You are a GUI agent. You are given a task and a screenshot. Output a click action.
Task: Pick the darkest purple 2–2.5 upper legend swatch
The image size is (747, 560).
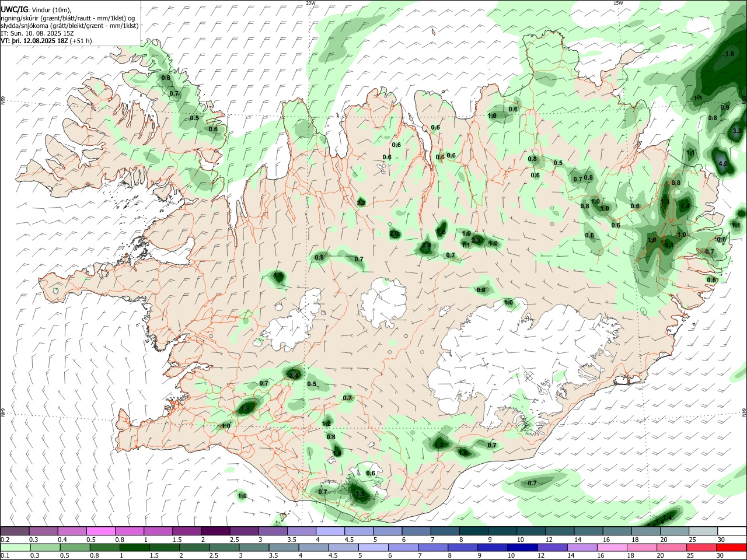pos(215,531)
